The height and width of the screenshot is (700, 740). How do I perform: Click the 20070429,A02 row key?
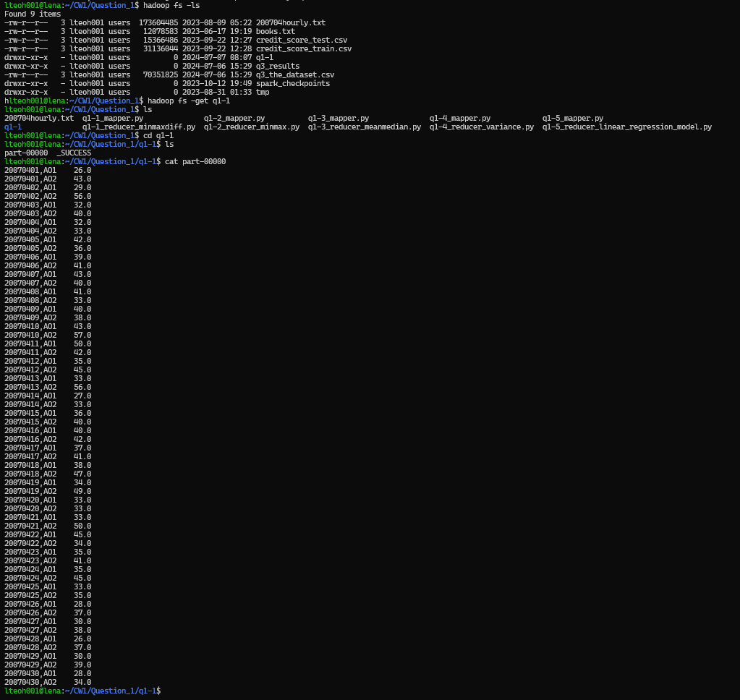30,665
